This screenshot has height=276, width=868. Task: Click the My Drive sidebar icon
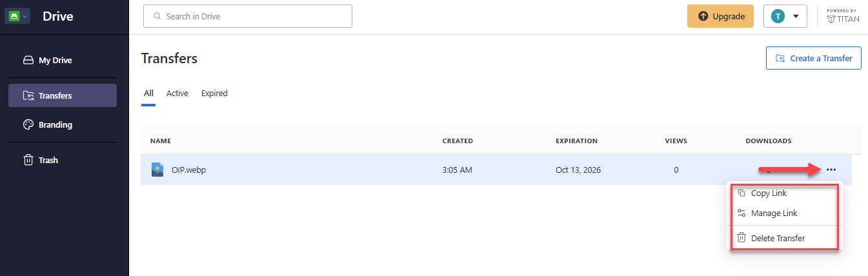(x=28, y=61)
